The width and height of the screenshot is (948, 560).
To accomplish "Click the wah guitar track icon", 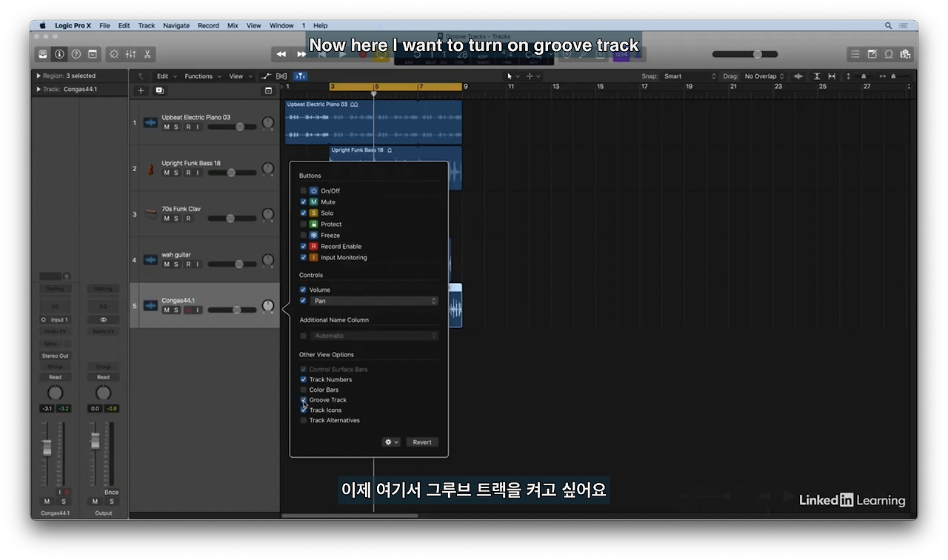I will click(x=150, y=260).
